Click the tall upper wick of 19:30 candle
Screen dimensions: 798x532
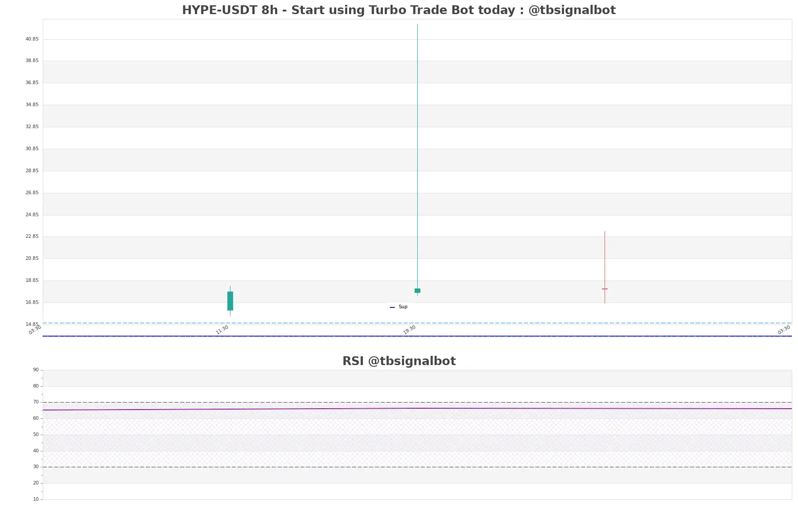pyautogui.click(x=417, y=156)
